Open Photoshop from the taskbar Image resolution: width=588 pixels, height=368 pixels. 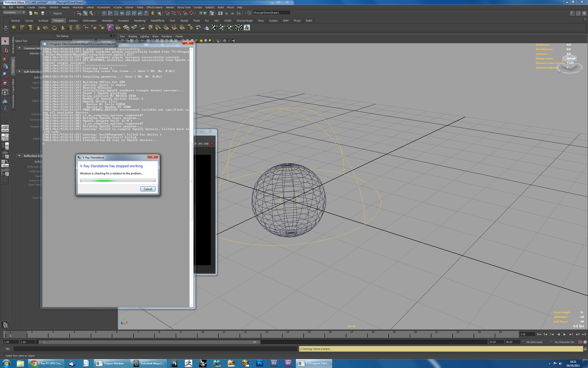click(260, 363)
